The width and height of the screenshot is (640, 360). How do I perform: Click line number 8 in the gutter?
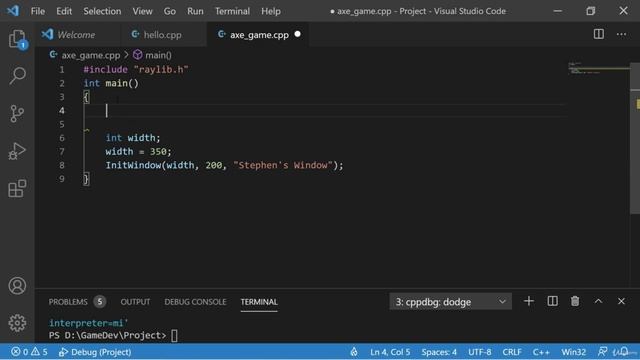click(x=62, y=165)
